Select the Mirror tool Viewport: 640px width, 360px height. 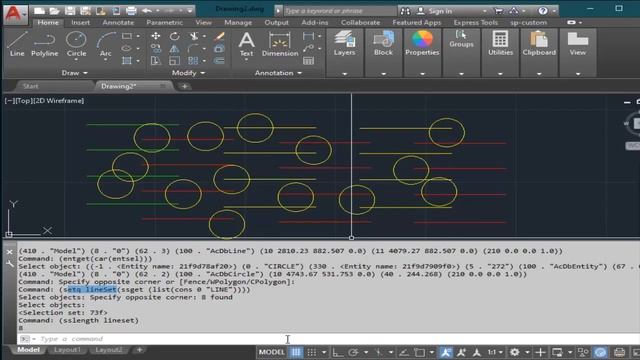[175, 49]
